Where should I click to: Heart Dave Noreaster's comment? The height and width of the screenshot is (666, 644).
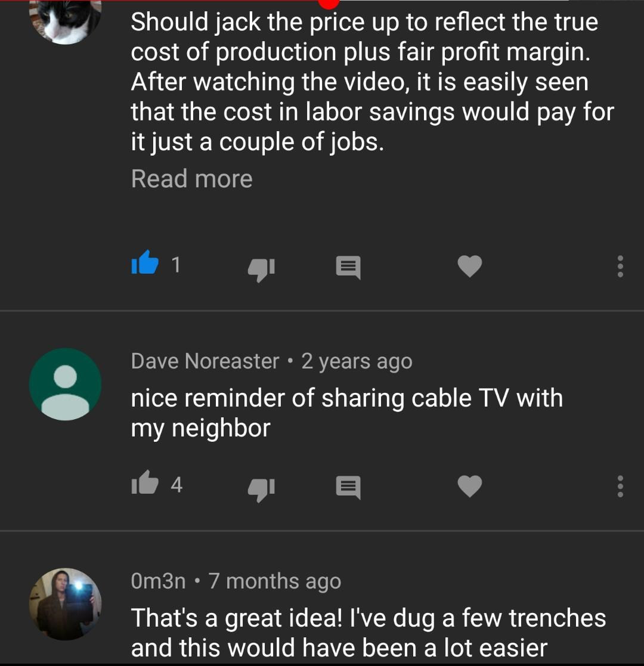pyautogui.click(x=469, y=486)
